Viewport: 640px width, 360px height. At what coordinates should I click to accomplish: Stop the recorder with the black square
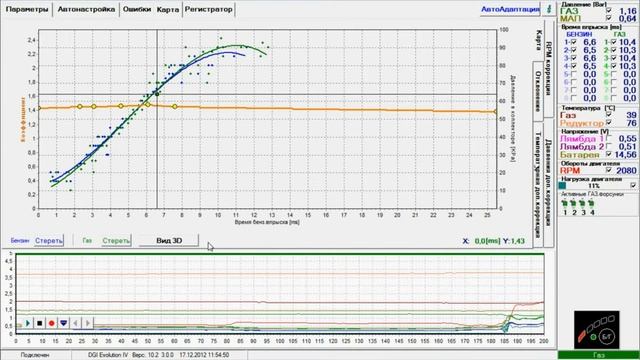(40, 323)
